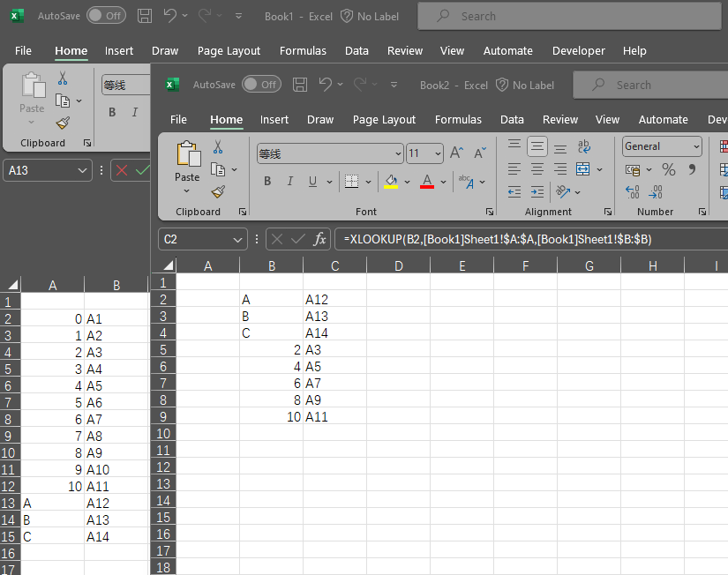Toggle Middle Align in Book2
Image resolution: width=728 pixels, height=575 pixels.
pos(537,147)
